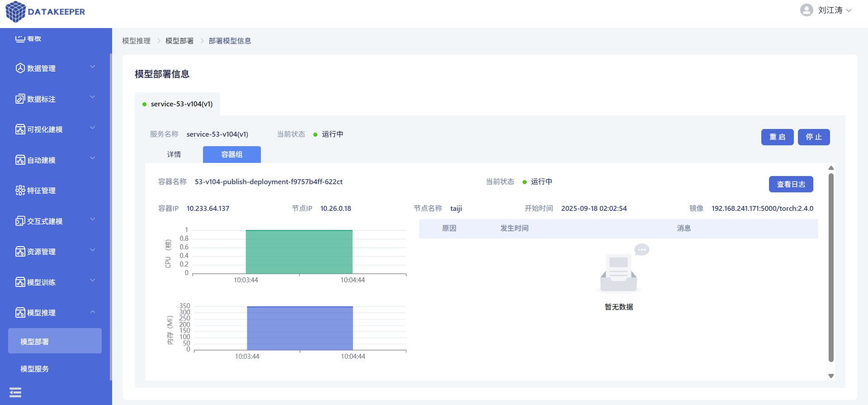Click the 查看日志 button
The image size is (868, 405).
pos(791,184)
